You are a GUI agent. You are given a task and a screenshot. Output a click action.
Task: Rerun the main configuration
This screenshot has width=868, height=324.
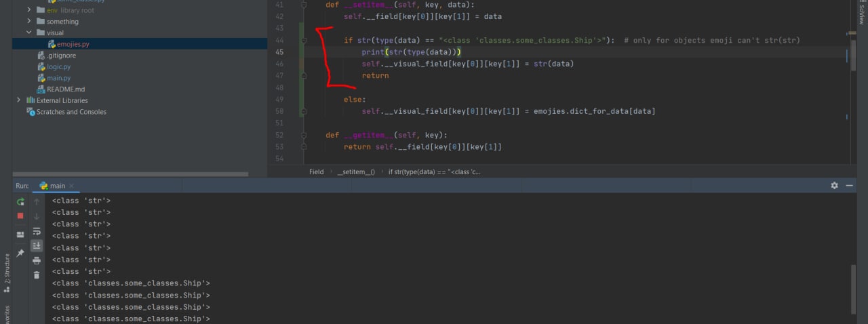20,201
